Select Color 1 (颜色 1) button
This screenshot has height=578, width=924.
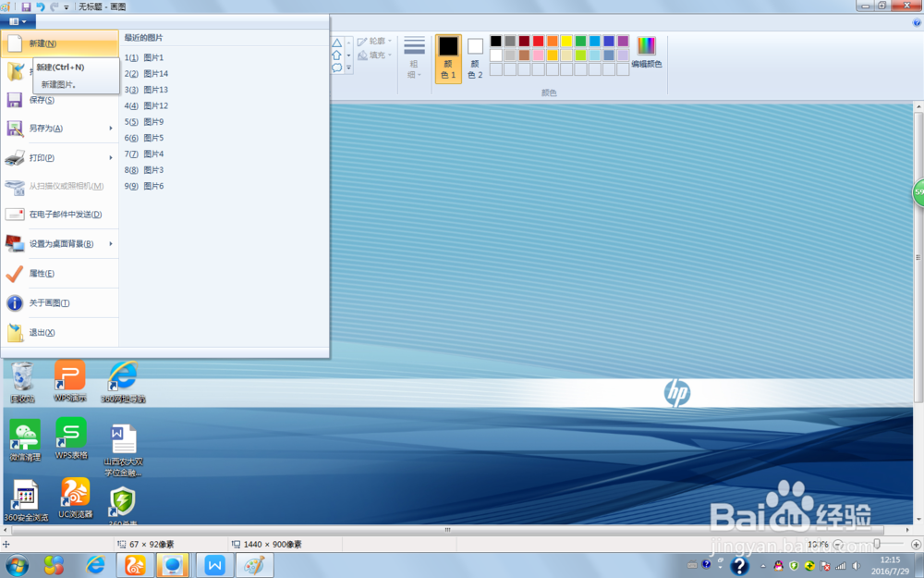pyautogui.click(x=448, y=57)
